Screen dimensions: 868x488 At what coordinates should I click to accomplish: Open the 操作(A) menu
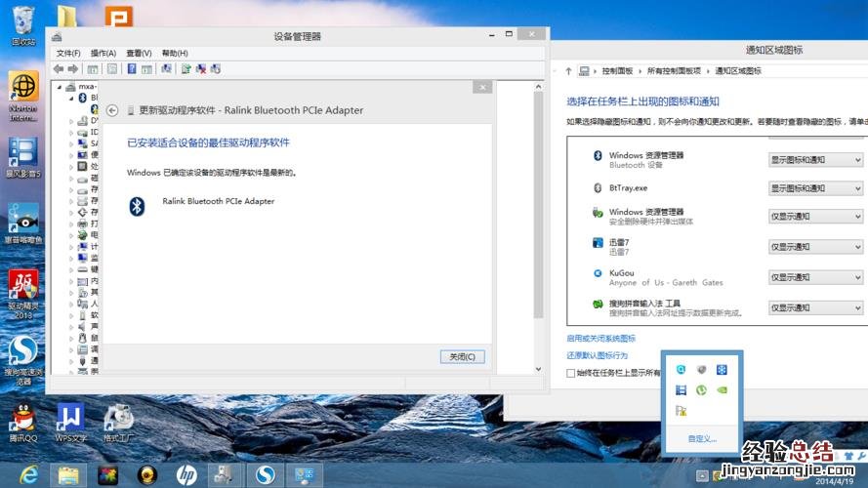[103, 53]
